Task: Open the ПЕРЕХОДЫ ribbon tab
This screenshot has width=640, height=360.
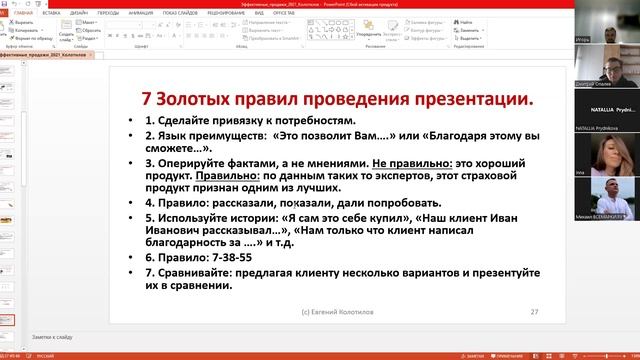Action: pyautogui.click(x=108, y=13)
